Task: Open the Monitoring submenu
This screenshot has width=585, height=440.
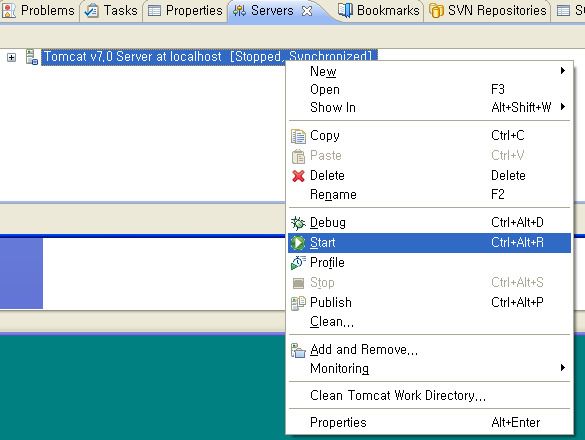Action: pos(429,369)
